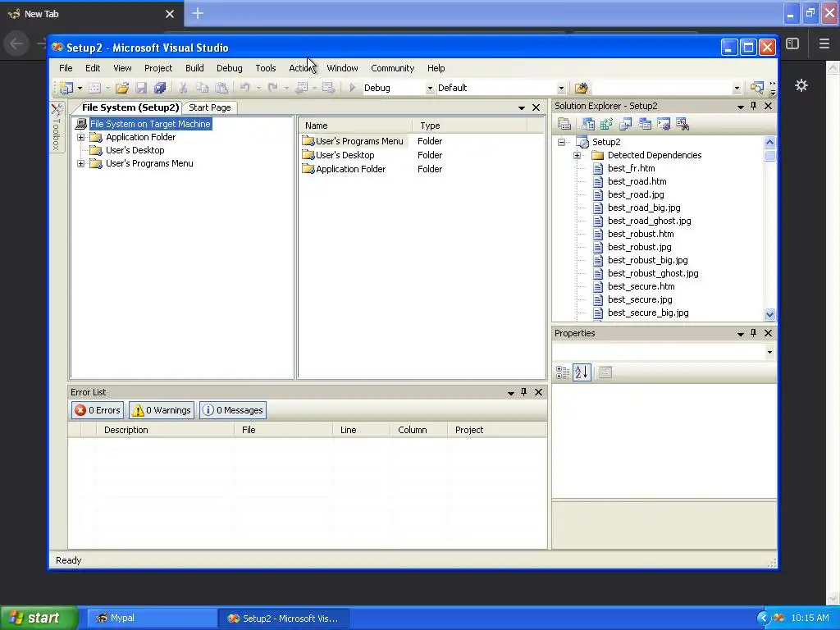This screenshot has height=630, width=840.
Task: Click the Start Debugging play icon
Action: pyautogui.click(x=353, y=87)
